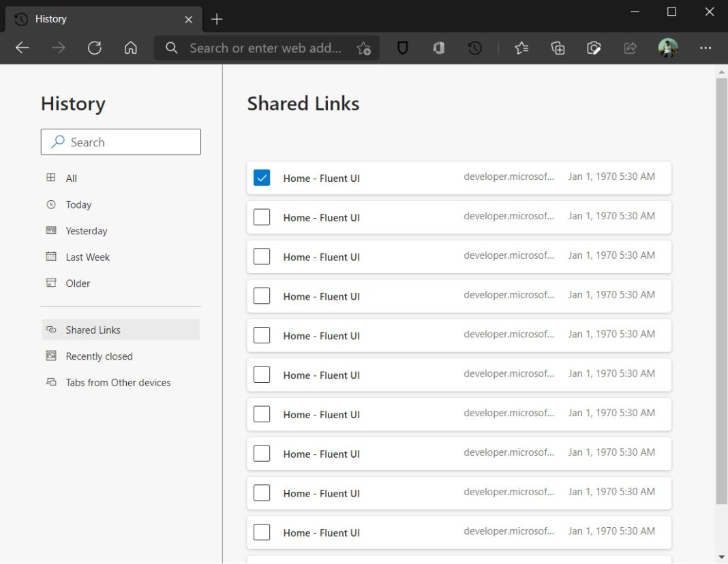This screenshot has width=728, height=564.
Task: Uncheck the first Home - Fluent UI entry
Action: pos(262,177)
